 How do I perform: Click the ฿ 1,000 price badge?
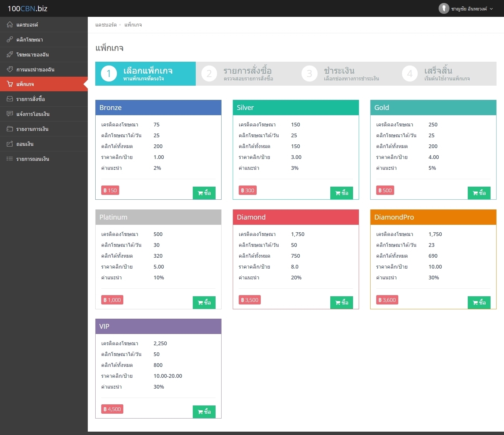tap(112, 300)
